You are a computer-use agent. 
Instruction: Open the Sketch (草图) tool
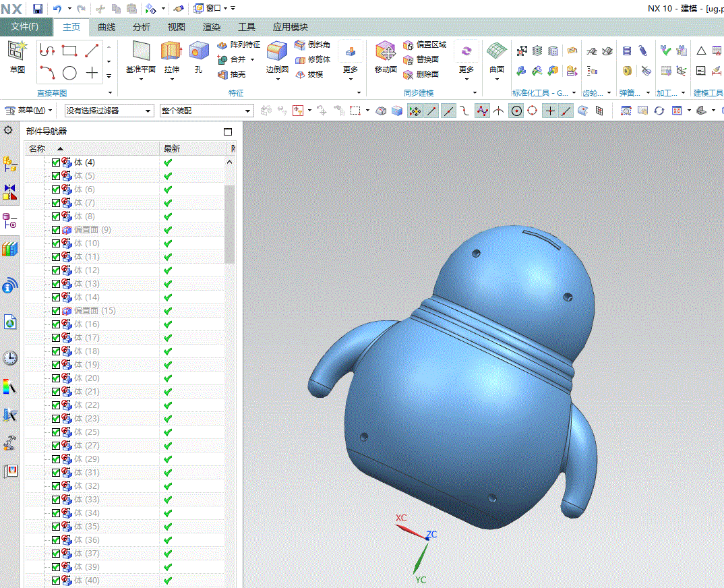18,57
